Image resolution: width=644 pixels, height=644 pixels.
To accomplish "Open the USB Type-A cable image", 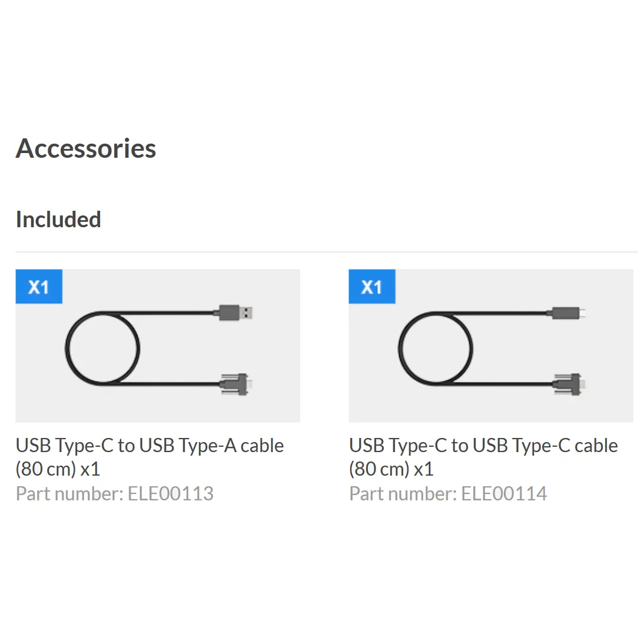I will [158, 346].
